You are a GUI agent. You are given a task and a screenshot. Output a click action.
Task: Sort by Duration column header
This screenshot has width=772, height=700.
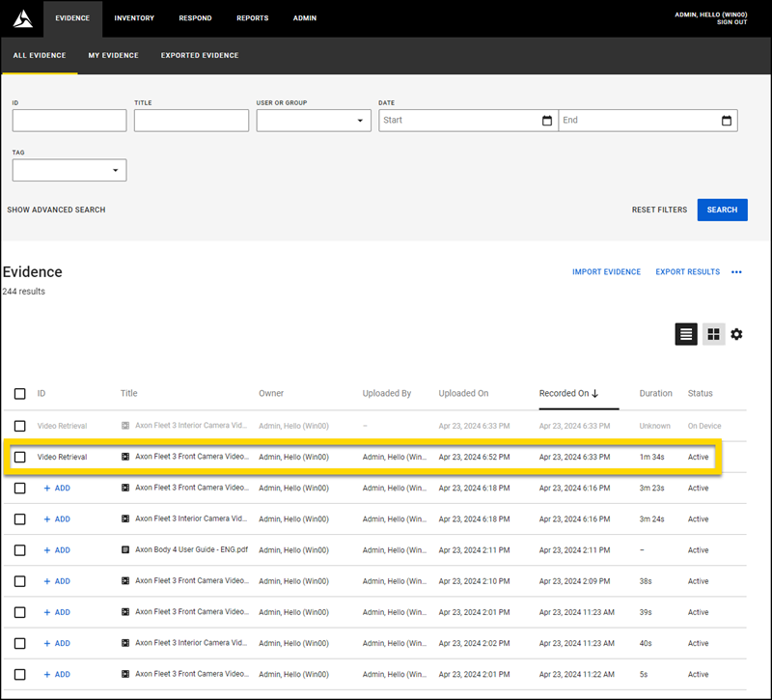click(655, 394)
